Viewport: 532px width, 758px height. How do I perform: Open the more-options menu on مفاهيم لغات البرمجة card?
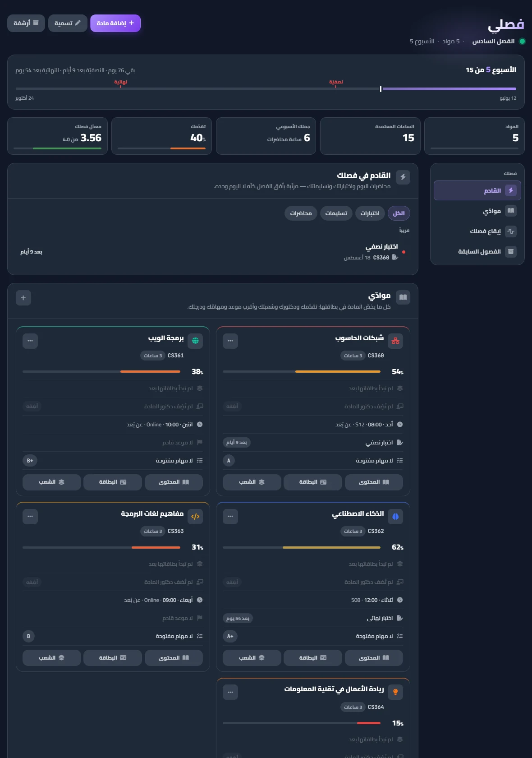click(30, 517)
